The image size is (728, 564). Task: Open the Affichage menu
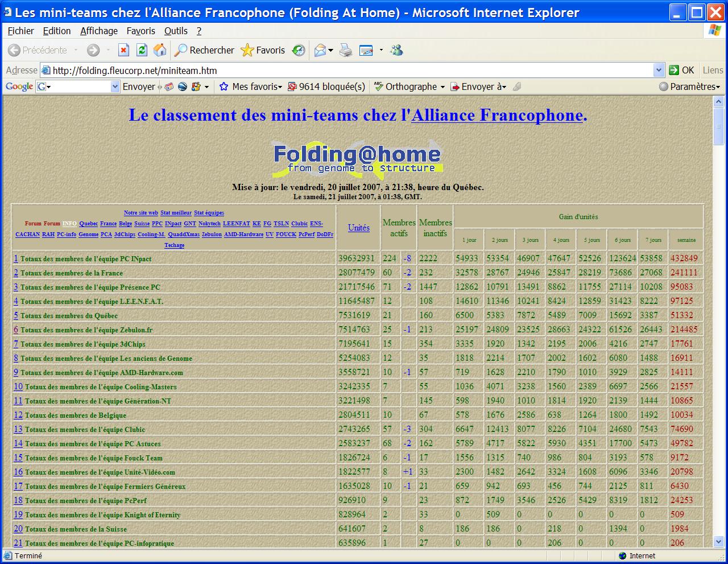tap(99, 31)
